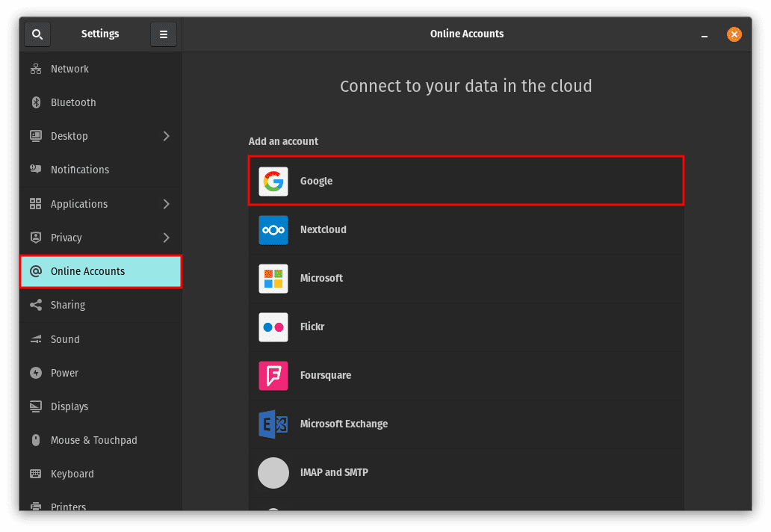Add a Flickr account
Viewport: 771px width, 532px height.
466,327
